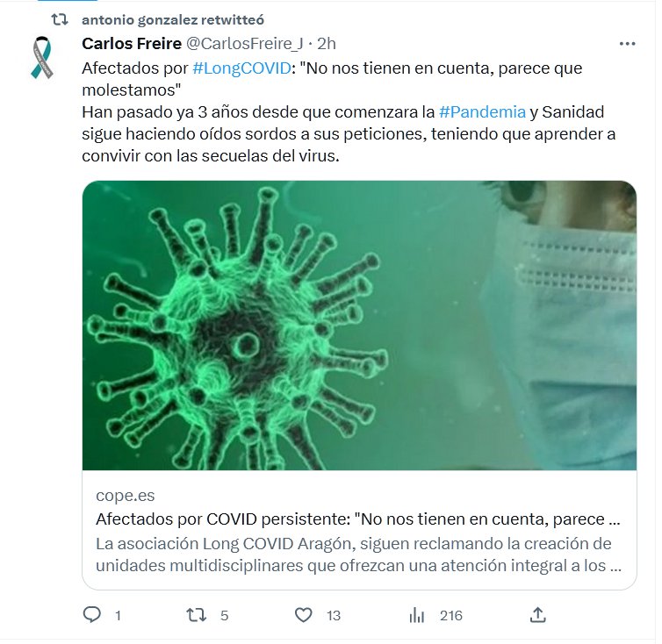Click the retweeted indicator arrows icon
The height and width of the screenshot is (644, 662).
click(59, 19)
